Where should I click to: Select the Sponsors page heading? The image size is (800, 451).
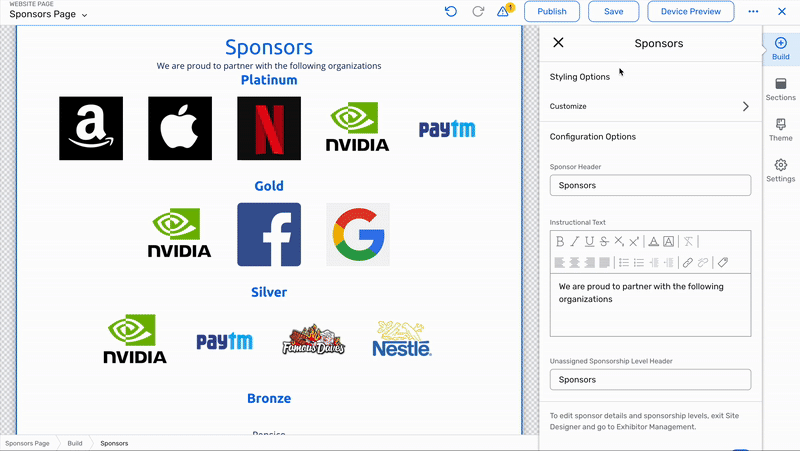[269, 47]
